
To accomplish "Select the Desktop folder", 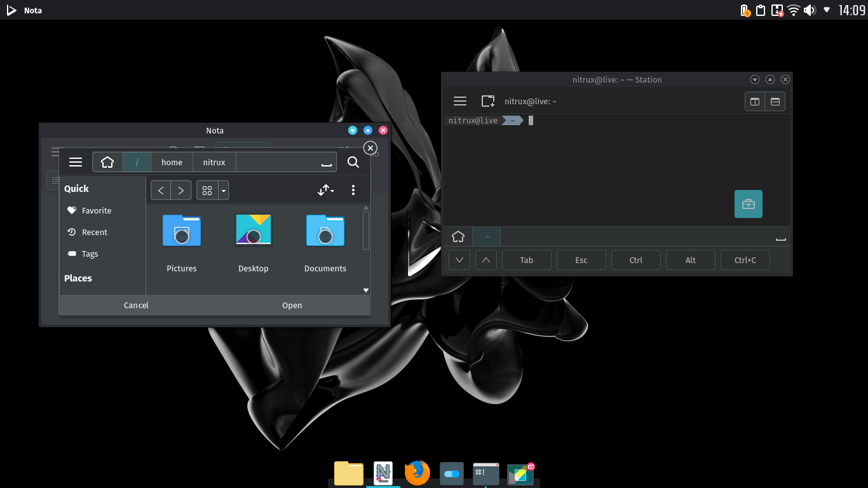I will 254,243.
